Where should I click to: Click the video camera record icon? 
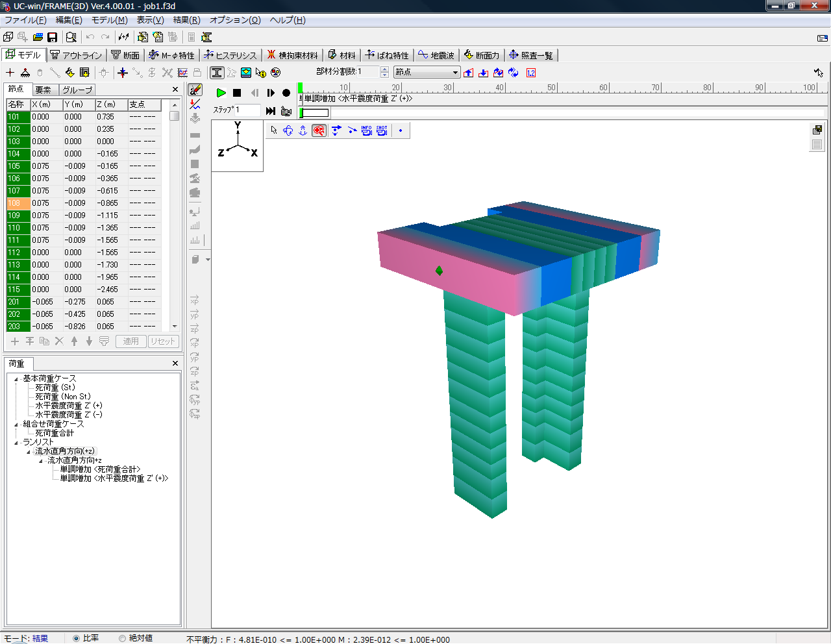click(x=286, y=111)
